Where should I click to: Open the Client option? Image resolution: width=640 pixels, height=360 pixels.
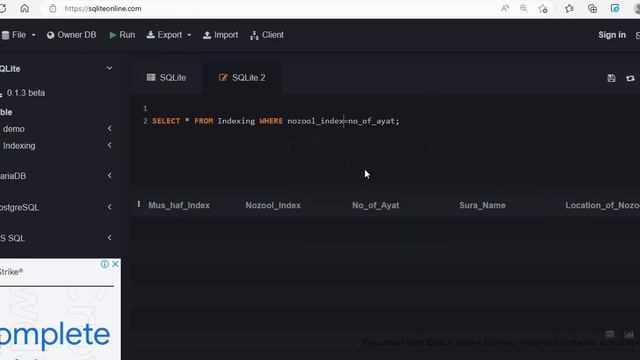tap(267, 35)
